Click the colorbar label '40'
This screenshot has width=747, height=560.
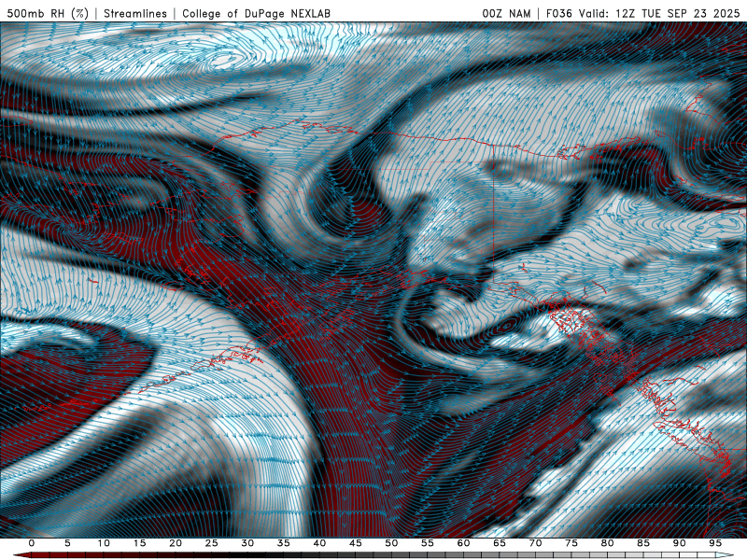pos(319,543)
